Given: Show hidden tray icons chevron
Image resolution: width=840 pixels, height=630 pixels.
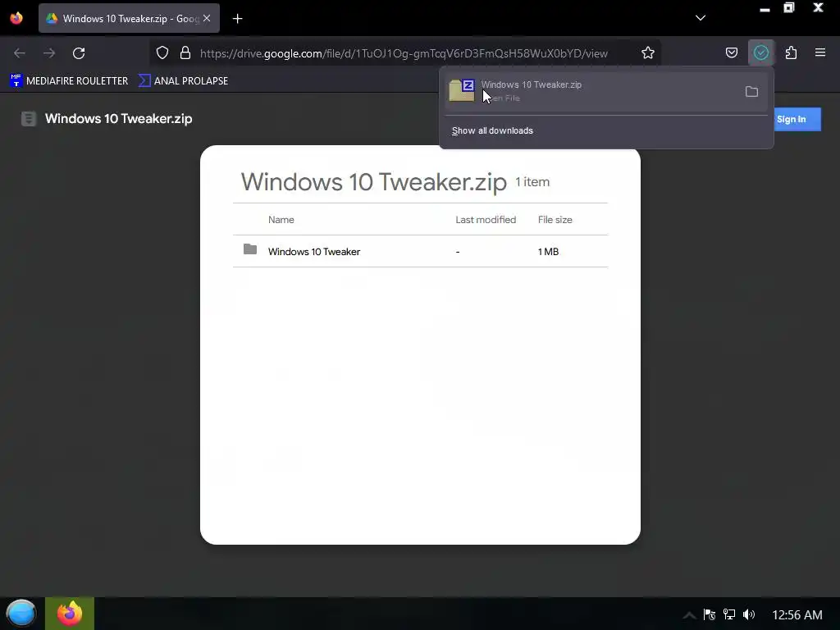Looking at the screenshot, I should pos(689,615).
